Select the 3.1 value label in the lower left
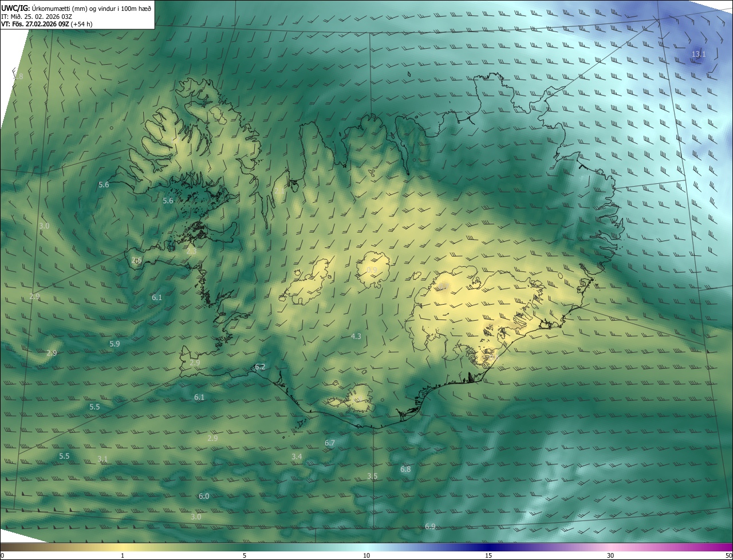This screenshot has height=560, width=733. (103, 459)
